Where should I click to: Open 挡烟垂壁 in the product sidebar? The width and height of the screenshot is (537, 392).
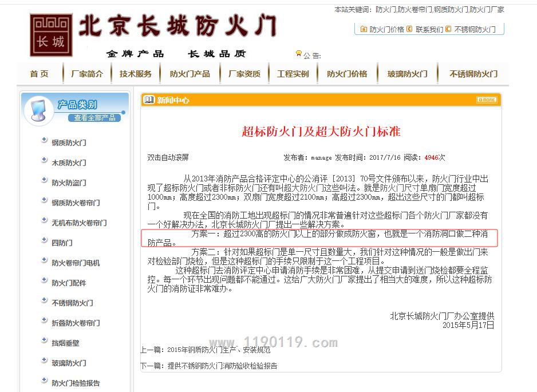(65, 343)
